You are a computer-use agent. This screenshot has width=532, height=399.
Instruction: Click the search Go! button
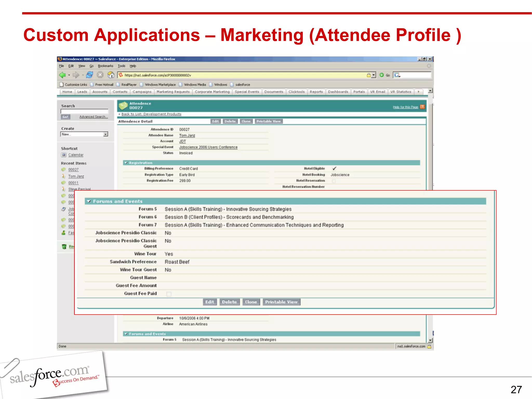click(x=65, y=117)
